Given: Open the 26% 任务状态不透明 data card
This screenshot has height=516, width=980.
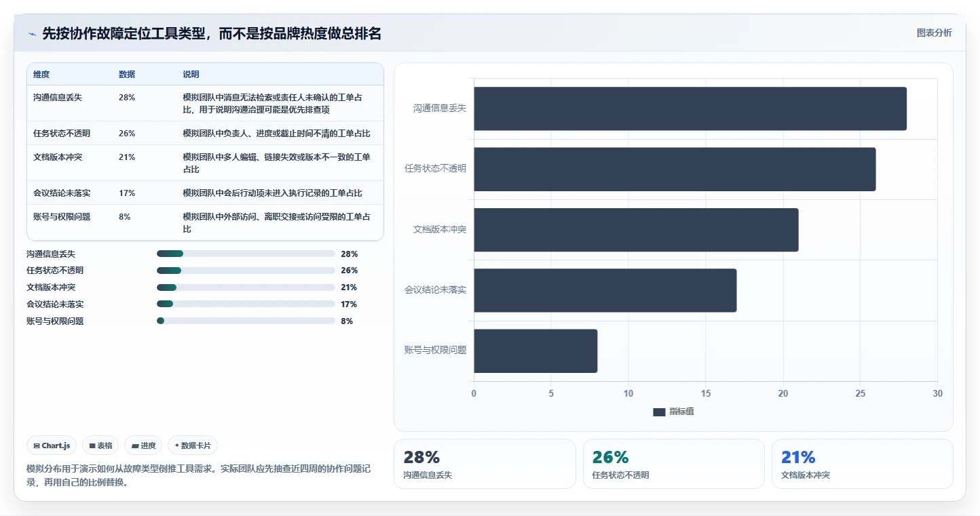Looking at the screenshot, I should (x=674, y=464).
